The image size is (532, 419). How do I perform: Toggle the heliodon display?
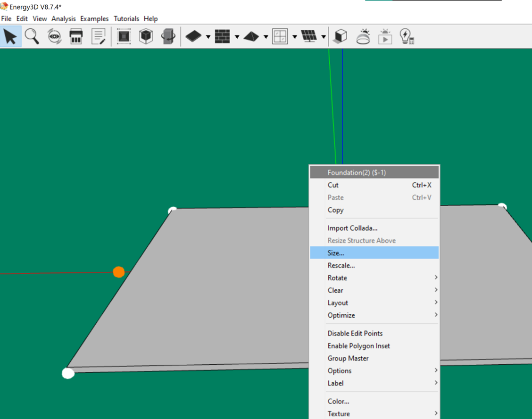362,36
